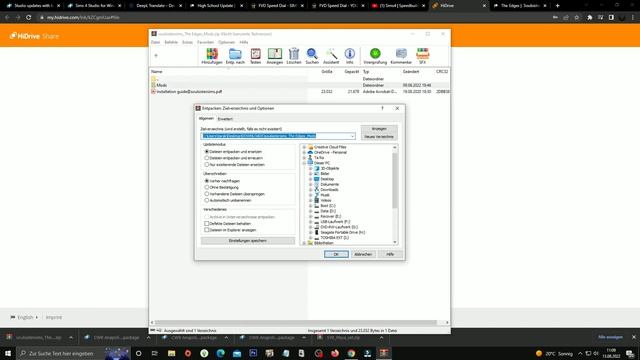Open the Datei menu in WinRAR

pyautogui.click(x=156, y=42)
